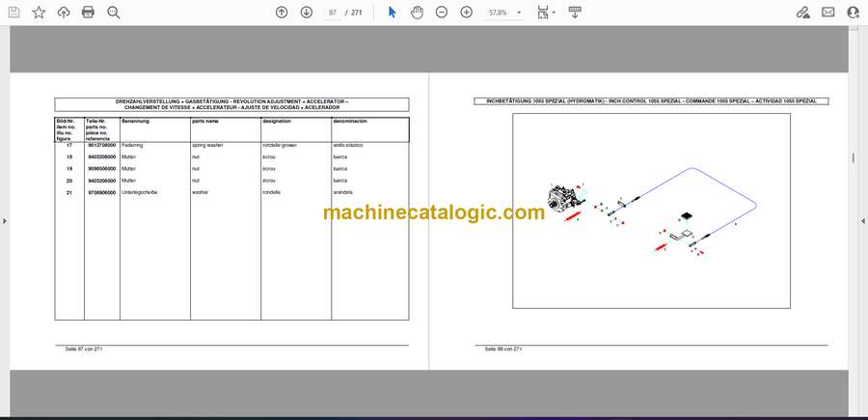868x420 pixels.
Task: Click the 'denominacion' column header
Action: tap(350, 121)
